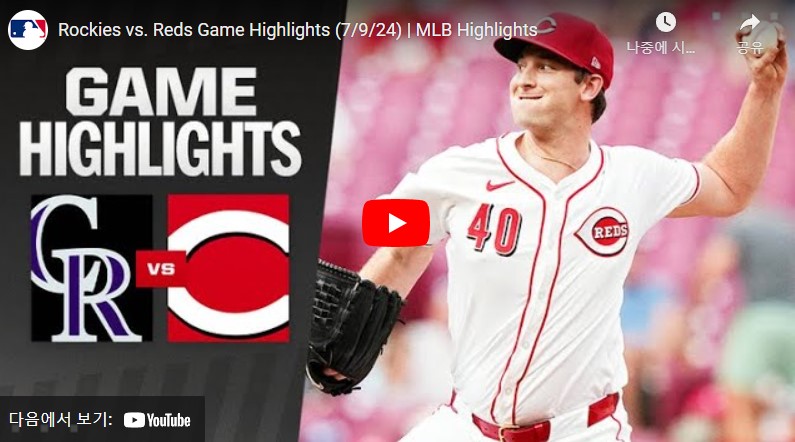Click the Cincinnati Reds C logo tile
Screen dimensions: 795x442
tap(228, 268)
